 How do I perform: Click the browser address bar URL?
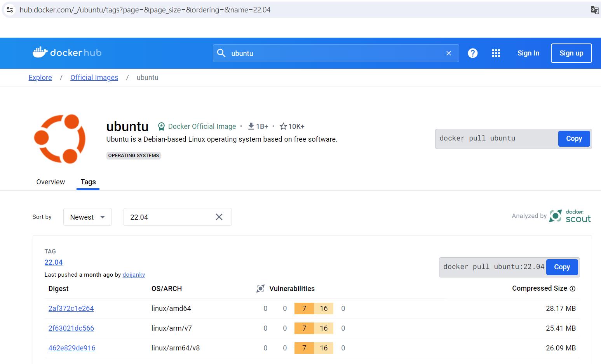(x=145, y=10)
